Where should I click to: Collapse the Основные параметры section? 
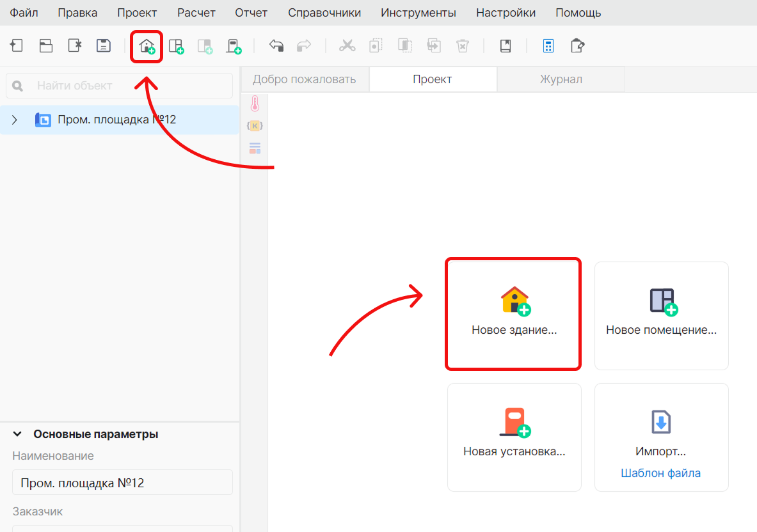[x=17, y=434]
